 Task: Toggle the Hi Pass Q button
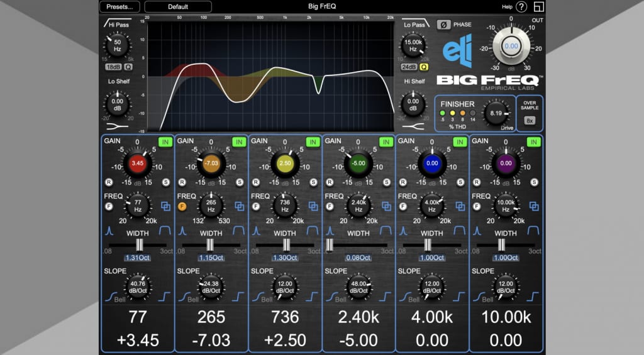128,67
